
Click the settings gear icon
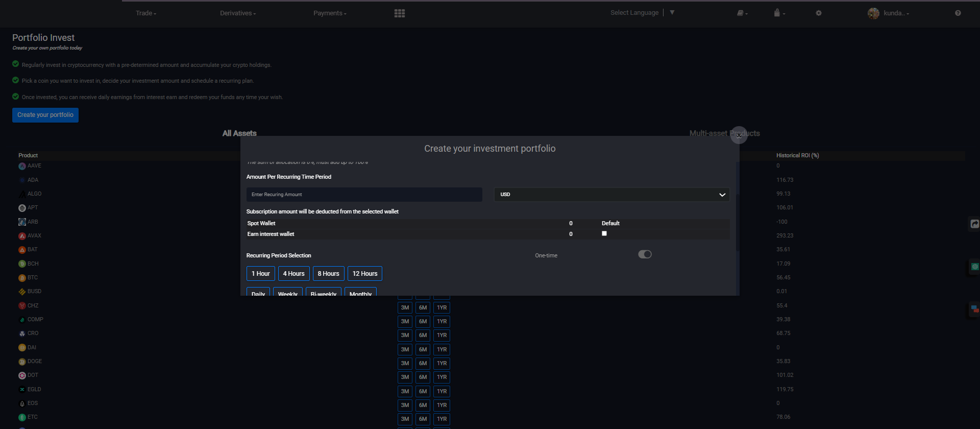[x=819, y=13]
